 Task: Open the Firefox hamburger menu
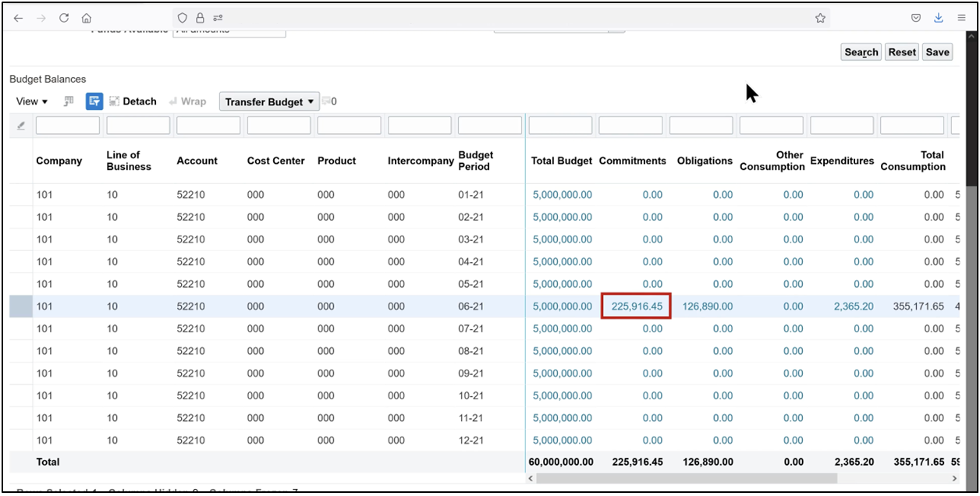click(961, 17)
